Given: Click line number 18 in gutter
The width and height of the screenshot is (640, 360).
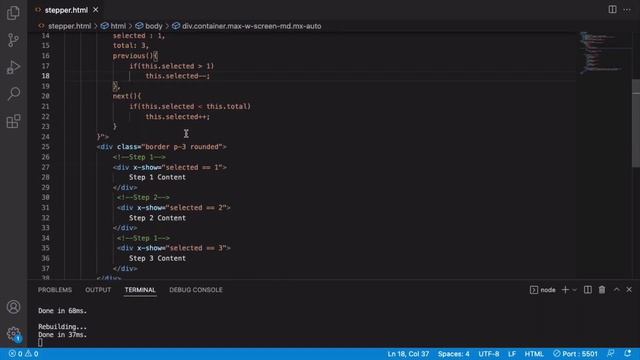Looking at the screenshot, I should [45, 76].
